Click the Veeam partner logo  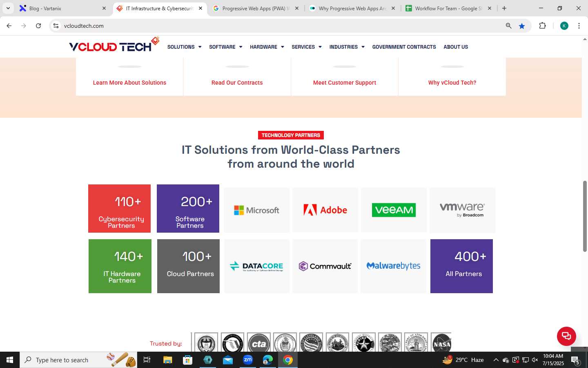(394, 210)
